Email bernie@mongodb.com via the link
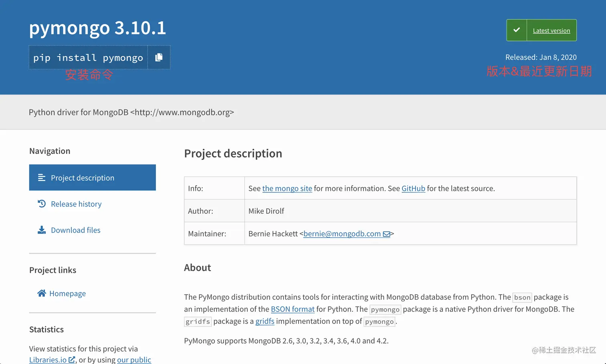The image size is (606, 364). (x=342, y=234)
